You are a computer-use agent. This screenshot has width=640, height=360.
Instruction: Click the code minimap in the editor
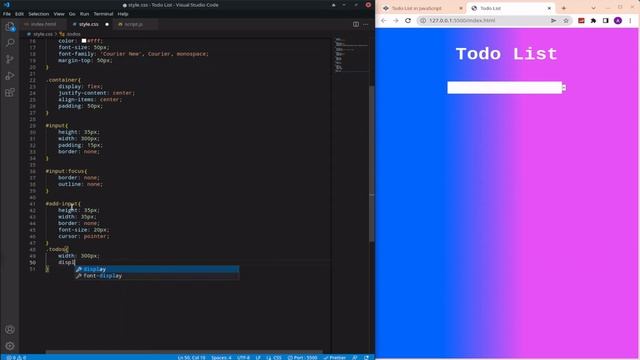[x=351, y=55]
